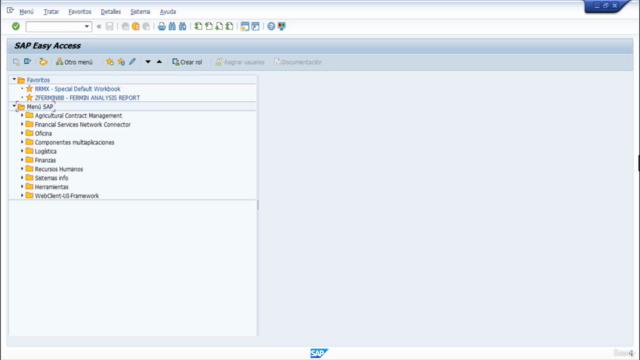Click the Customize Local Layout monitor icon
The height and width of the screenshot is (360, 640).
(282, 27)
